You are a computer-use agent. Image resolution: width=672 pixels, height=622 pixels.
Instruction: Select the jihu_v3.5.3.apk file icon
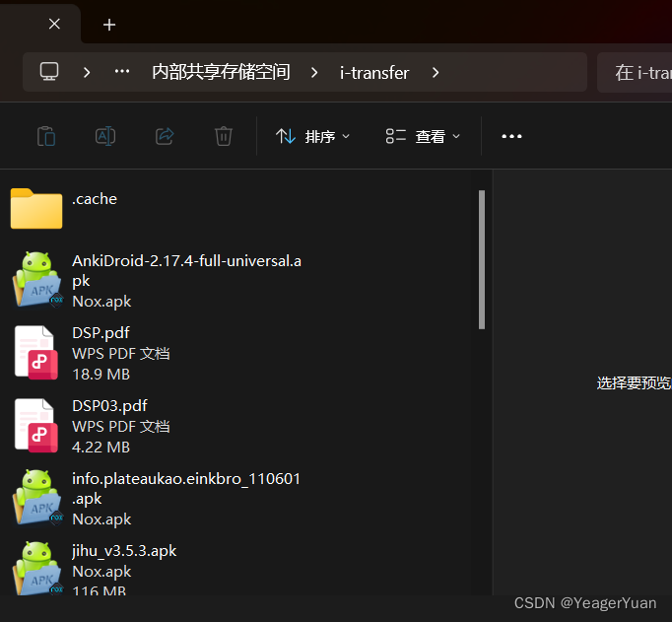tap(37, 568)
